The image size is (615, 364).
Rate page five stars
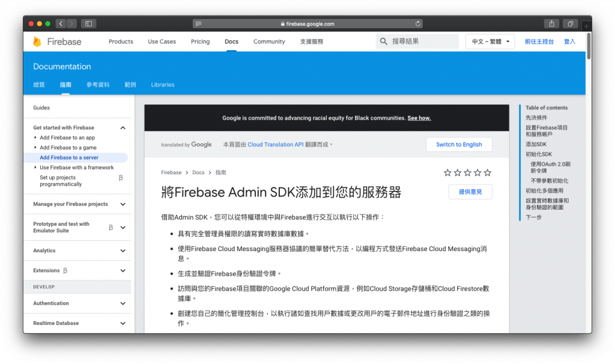click(488, 172)
